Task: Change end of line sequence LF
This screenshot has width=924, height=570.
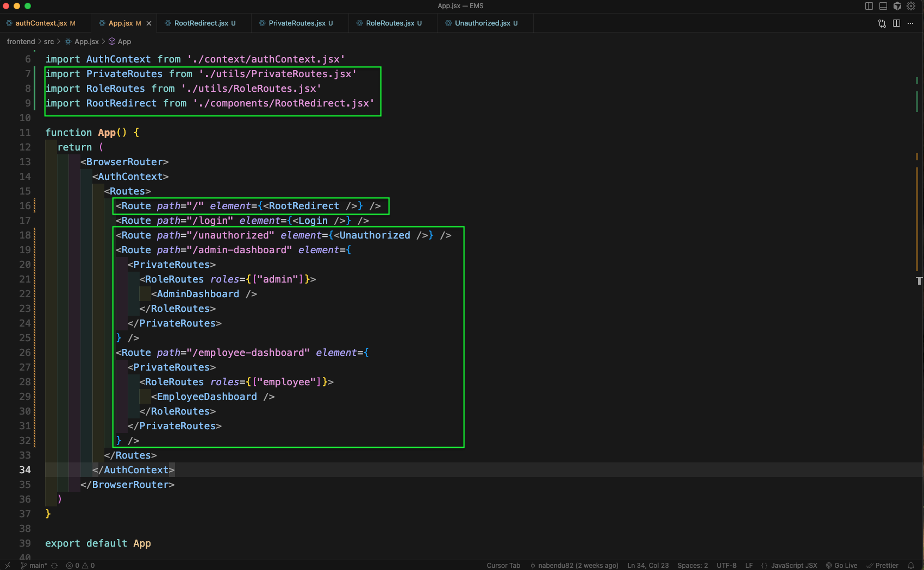Action: point(749,565)
